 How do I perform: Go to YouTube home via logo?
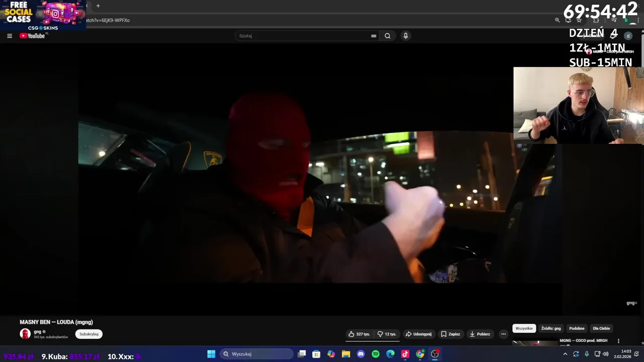(32, 36)
